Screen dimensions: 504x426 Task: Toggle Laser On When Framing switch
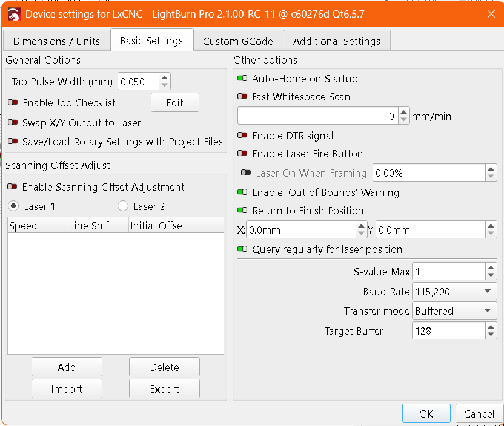(x=246, y=172)
